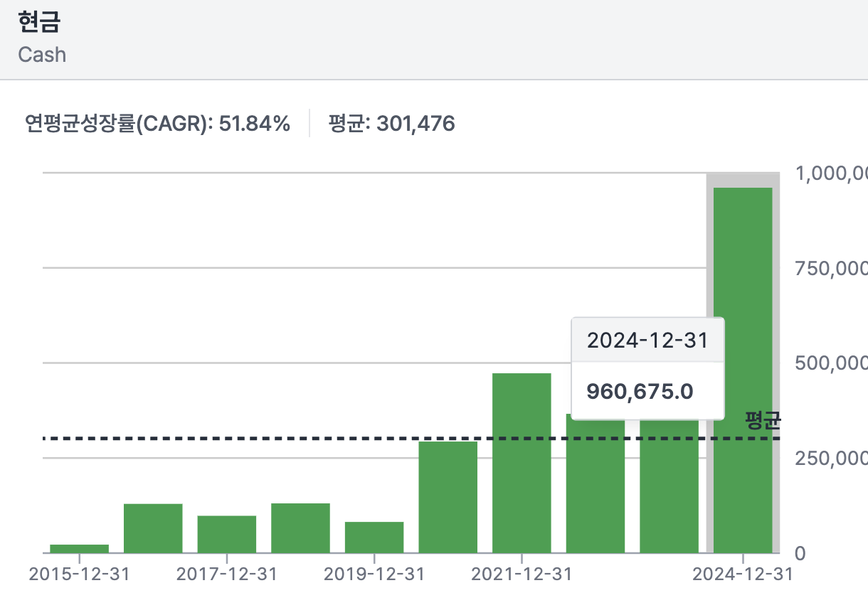
Task: Select the bar between 2019-12-31 and 2021-12-31
Action: (x=448, y=496)
